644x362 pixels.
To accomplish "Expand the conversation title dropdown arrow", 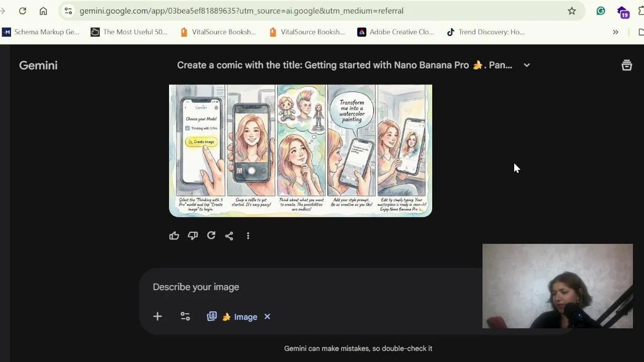I will point(527,65).
